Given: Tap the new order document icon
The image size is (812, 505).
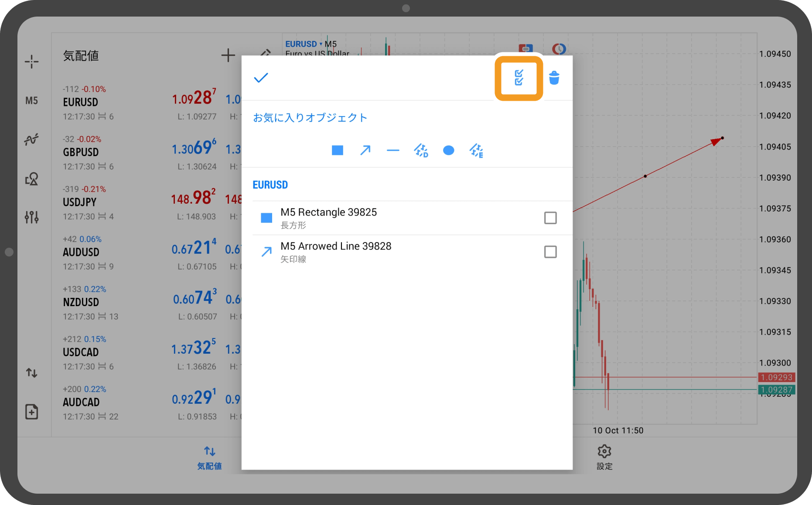Looking at the screenshot, I should pos(31,412).
